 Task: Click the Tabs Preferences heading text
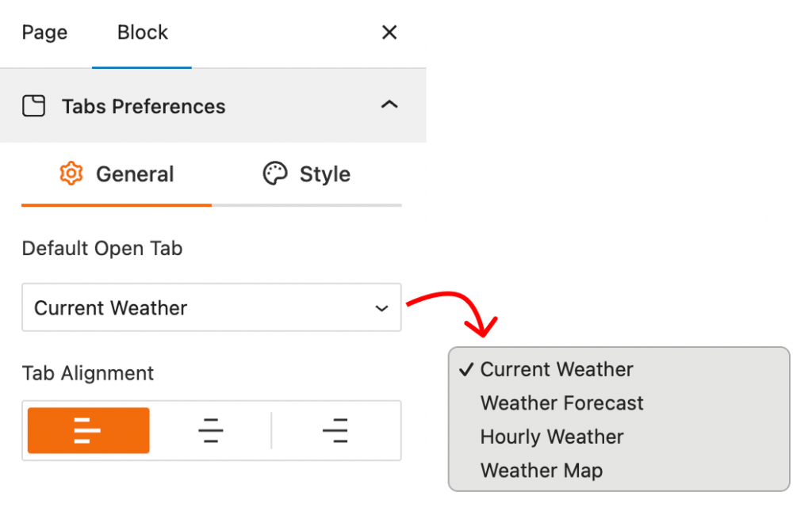click(144, 106)
